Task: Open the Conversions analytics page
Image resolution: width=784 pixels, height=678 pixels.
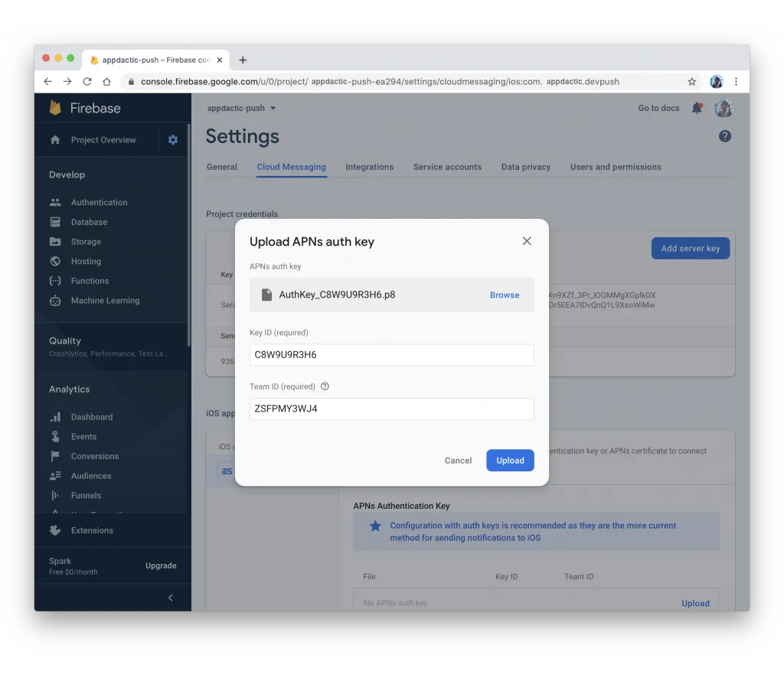Action: pos(94,455)
